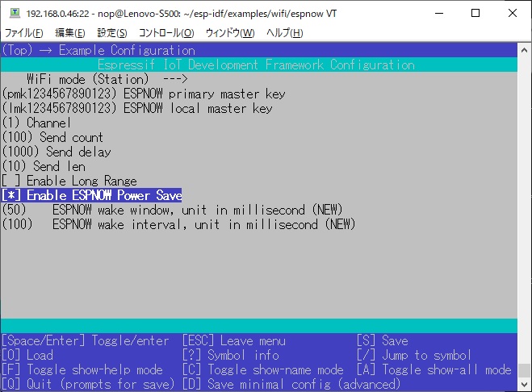The width and height of the screenshot is (532, 392).
Task: Select the Channel setting line
Action: coord(37,123)
